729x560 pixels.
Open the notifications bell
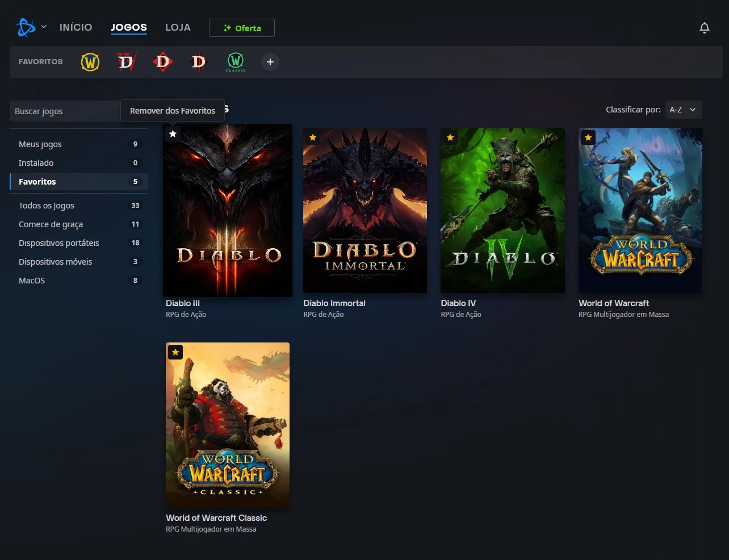click(x=704, y=28)
